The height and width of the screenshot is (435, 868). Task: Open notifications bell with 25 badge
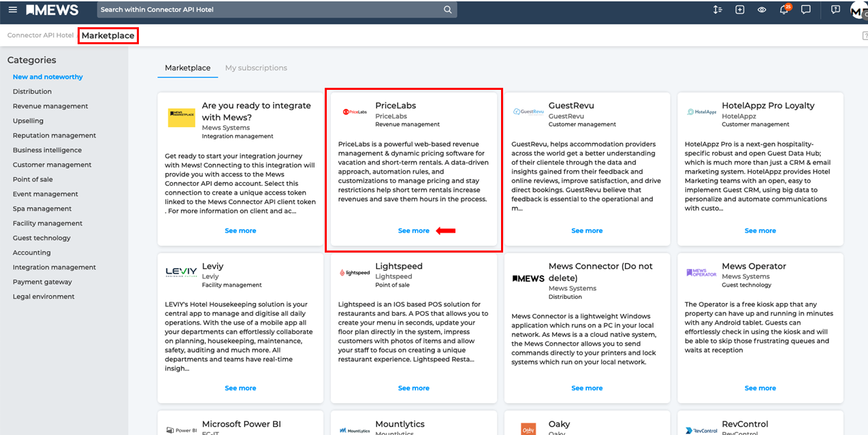pyautogui.click(x=784, y=9)
